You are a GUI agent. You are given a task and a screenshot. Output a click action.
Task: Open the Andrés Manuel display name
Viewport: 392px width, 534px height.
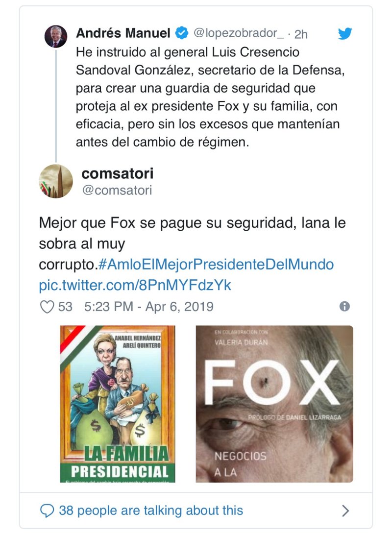tap(123, 33)
